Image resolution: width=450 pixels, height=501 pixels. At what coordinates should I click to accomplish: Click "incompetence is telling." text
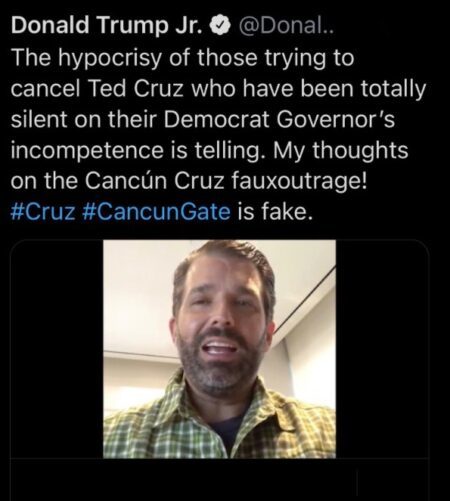coord(135,151)
